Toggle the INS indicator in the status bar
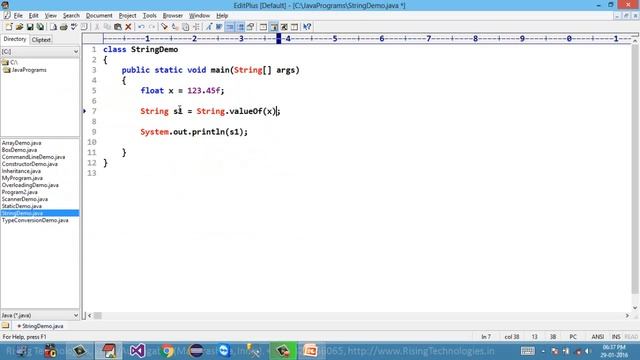This screenshot has width=640, height=360. point(616,337)
